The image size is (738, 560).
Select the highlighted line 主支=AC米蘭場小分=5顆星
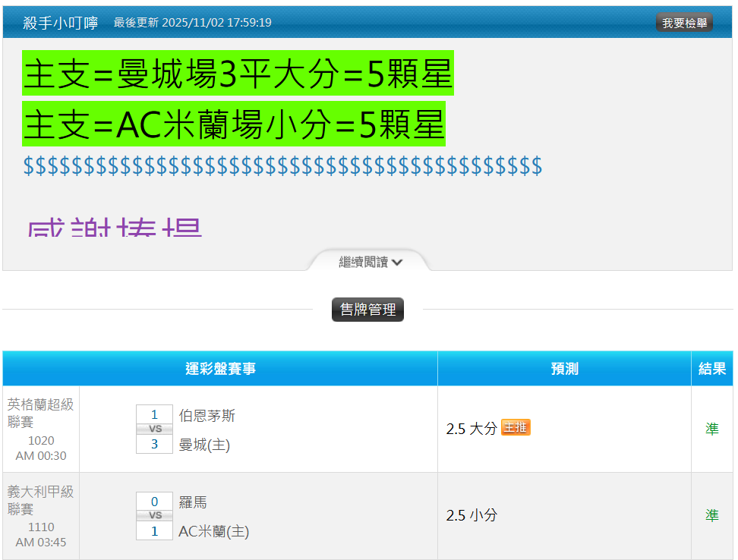pyautogui.click(x=233, y=124)
